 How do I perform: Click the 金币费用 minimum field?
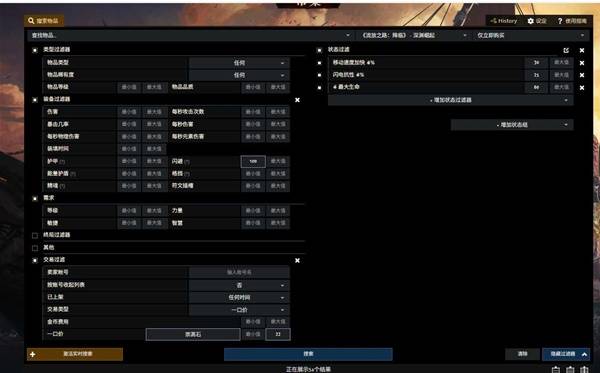coord(253,322)
